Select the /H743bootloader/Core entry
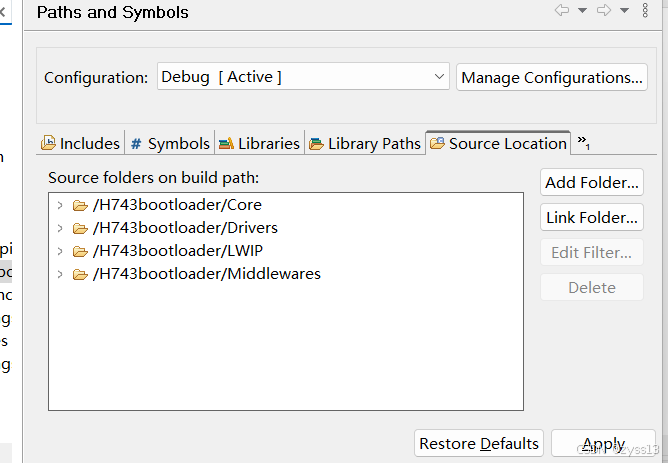 [177, 205]
